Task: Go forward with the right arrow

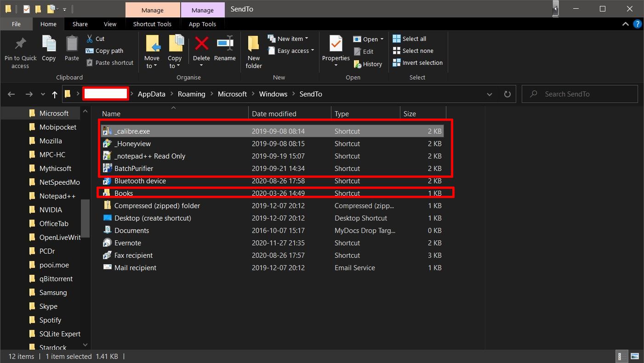Action: click(29, 94)
